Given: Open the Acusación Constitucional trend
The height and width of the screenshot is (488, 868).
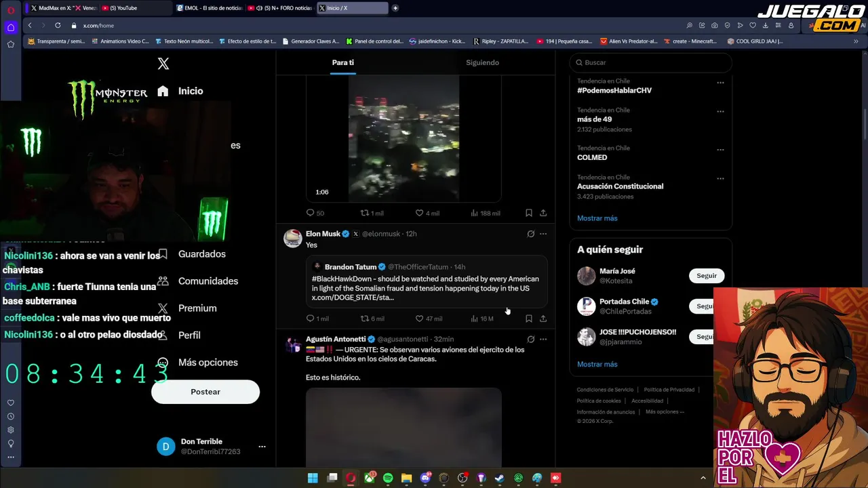Looking at the screenshot, I should [620, 186].
